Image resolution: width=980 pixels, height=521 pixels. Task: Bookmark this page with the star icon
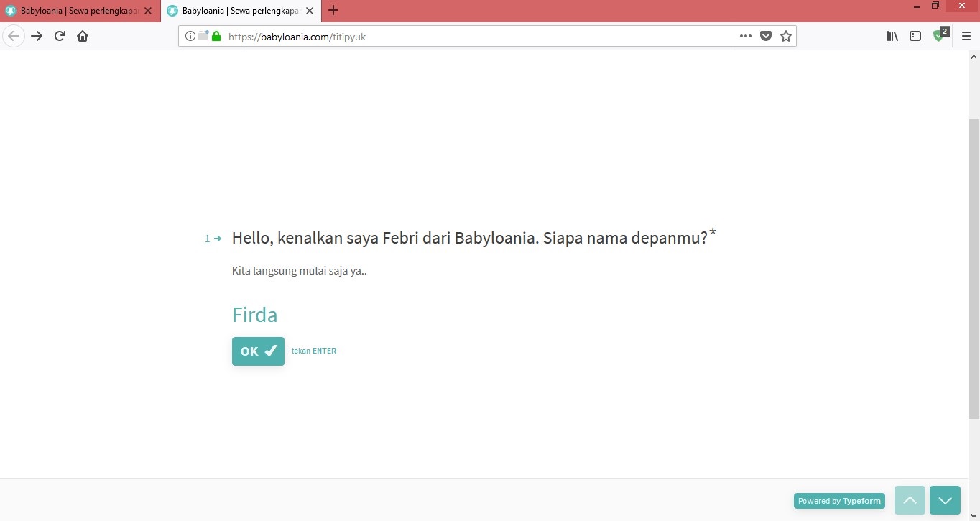click(x=786, y=36)
